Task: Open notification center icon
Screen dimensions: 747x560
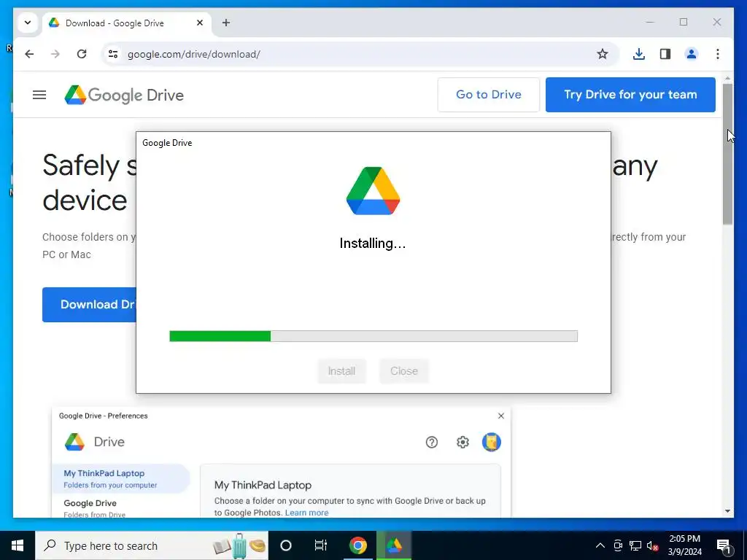Action: click(x=724, y=545)
